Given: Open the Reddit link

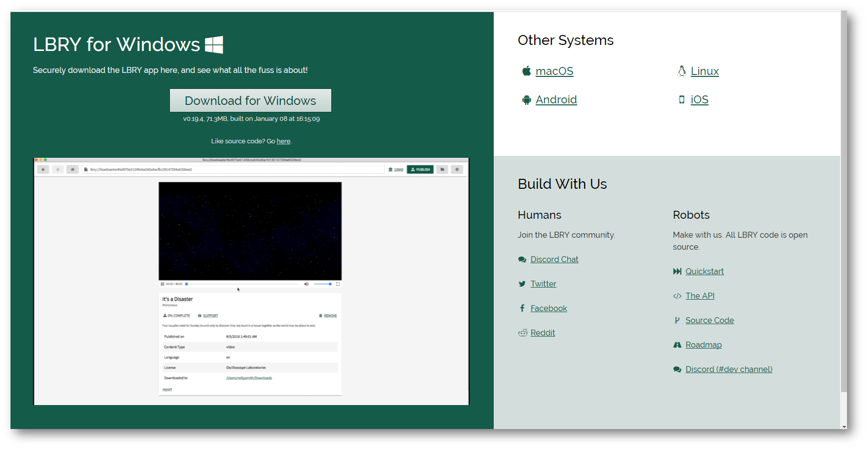Looking at the screenshot, I should (543, 333).
